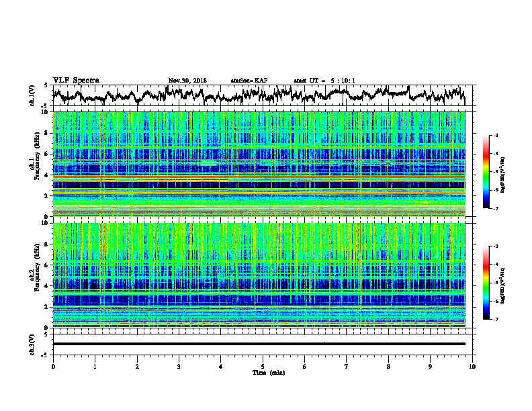The image size is (532, 411).
Task: Click the ch.2 frequency tick "6"
Action: click(47, 265)
